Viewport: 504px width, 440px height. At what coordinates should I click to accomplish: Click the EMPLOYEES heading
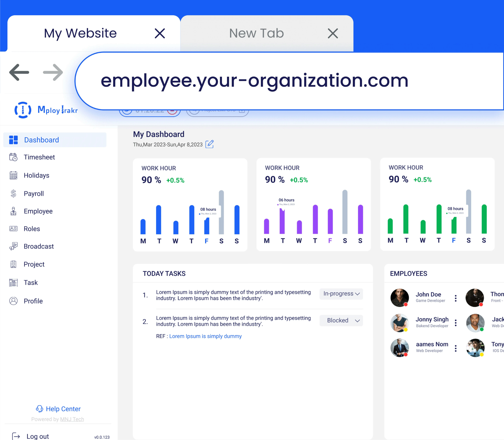pos(409,274)
